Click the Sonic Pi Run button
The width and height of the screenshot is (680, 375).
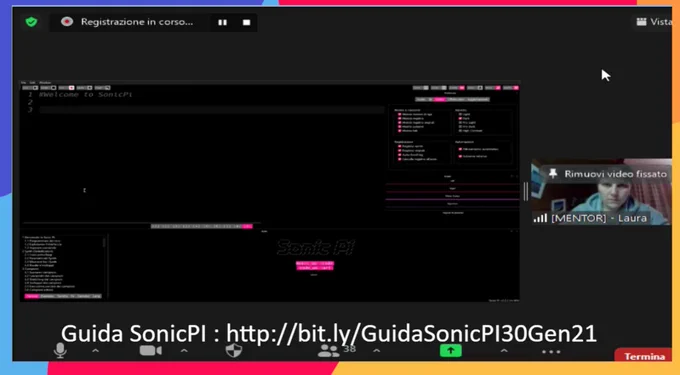point(30,88)
